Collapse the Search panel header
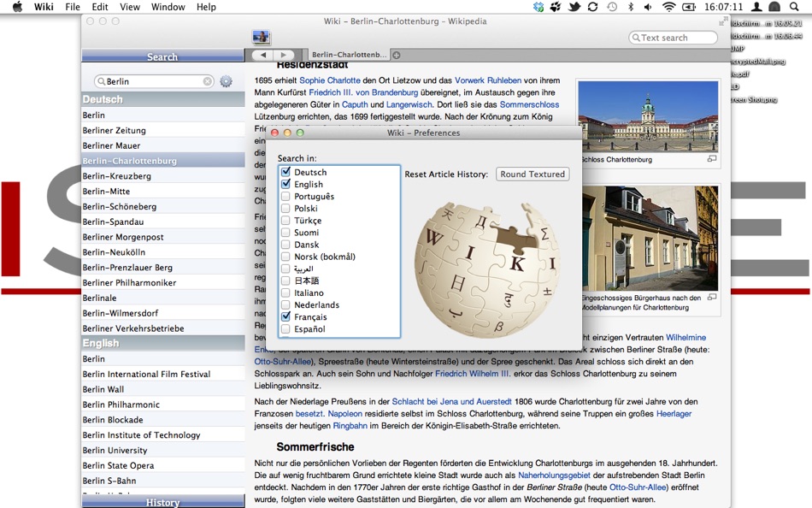Viewport: 812px width, 508px height. (x=163, y=56)
